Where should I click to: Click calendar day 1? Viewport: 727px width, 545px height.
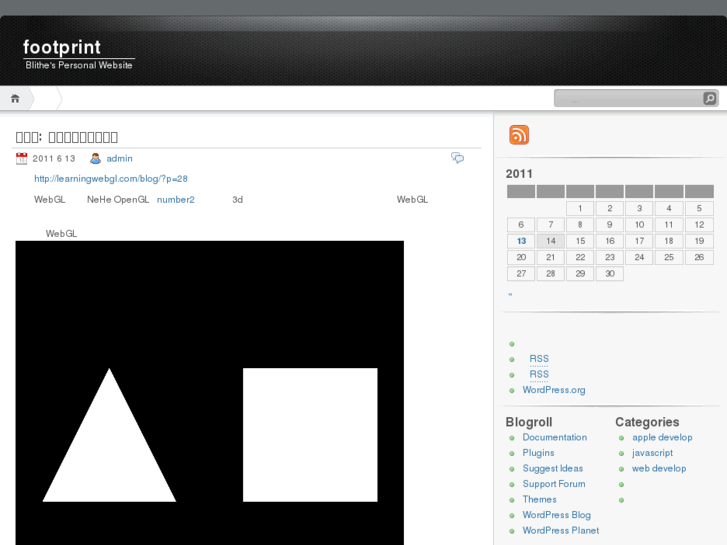coord(580,208)
